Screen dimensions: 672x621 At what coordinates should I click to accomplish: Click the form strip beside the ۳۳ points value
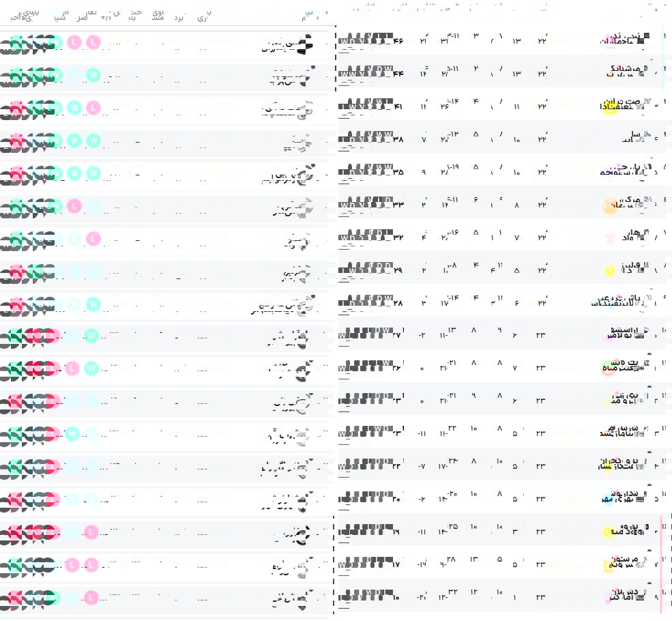tap(366, 205)
